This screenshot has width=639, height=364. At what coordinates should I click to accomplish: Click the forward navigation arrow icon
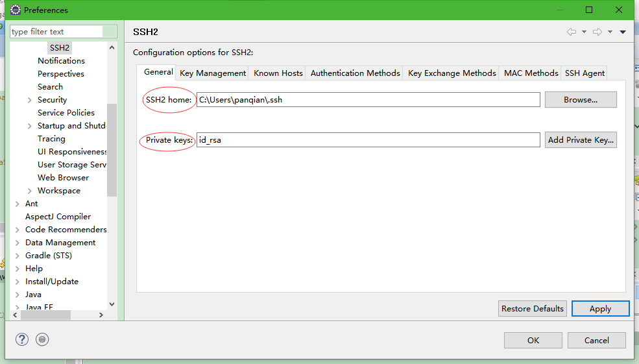597,32
